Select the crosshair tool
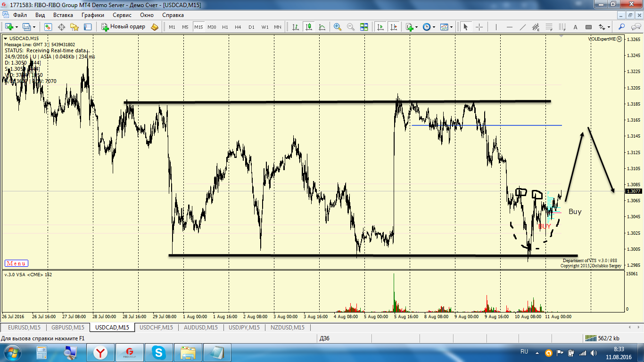 (x=479, y=27)
